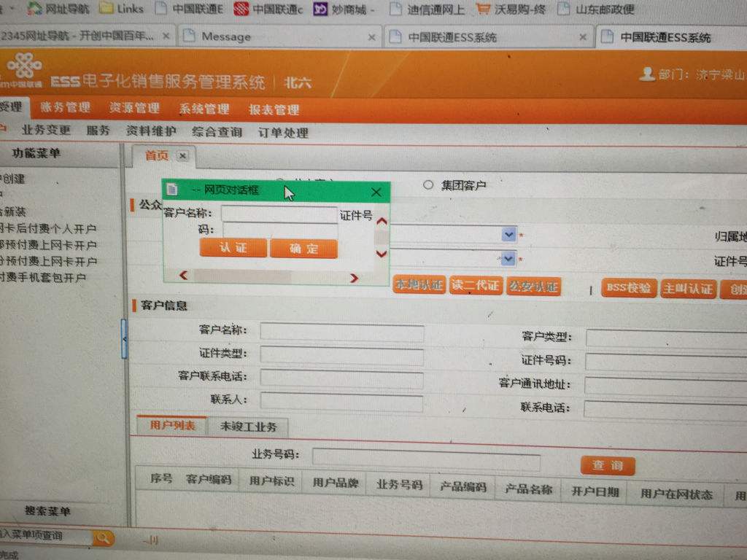Switch to first 中国联通ESS系统 browser tab
This screenshot has height=560, width=747.
tap(487, 36)
